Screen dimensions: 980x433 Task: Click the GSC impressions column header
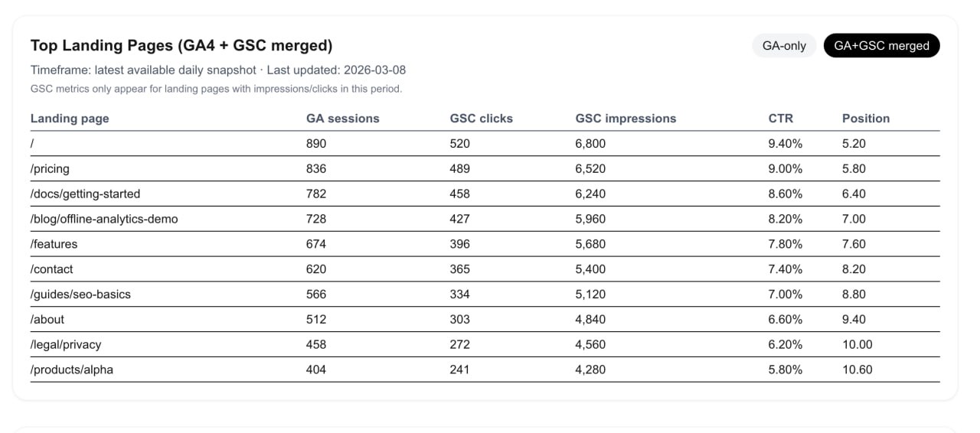click(x=626, y=119)
